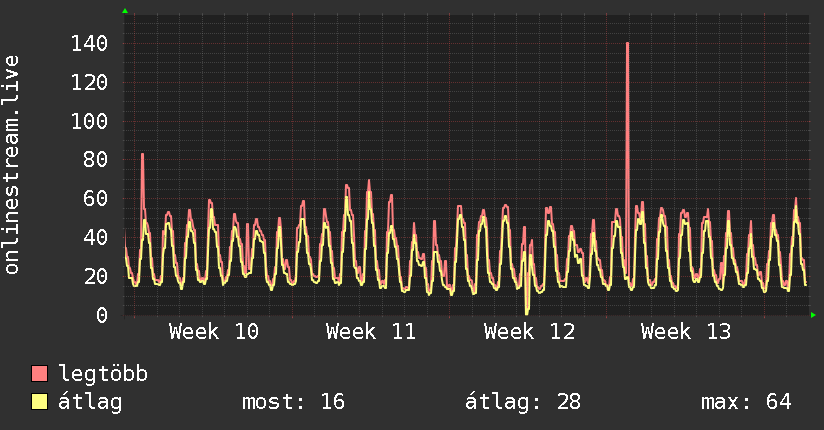Select the yellow swatch's átlag legend label
Viewport: 824px width, 430px height.
[90, 403]
